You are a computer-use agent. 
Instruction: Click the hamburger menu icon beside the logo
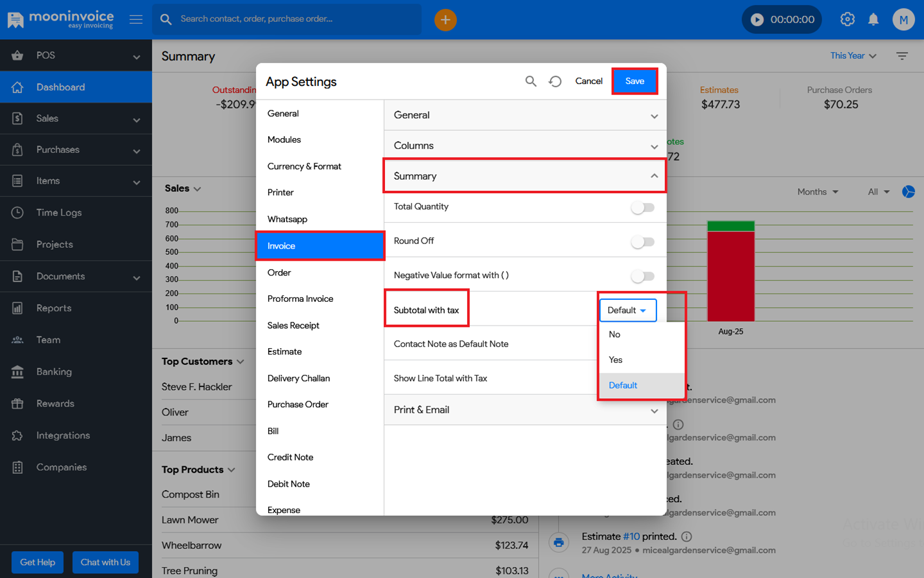tap(136, 20)
